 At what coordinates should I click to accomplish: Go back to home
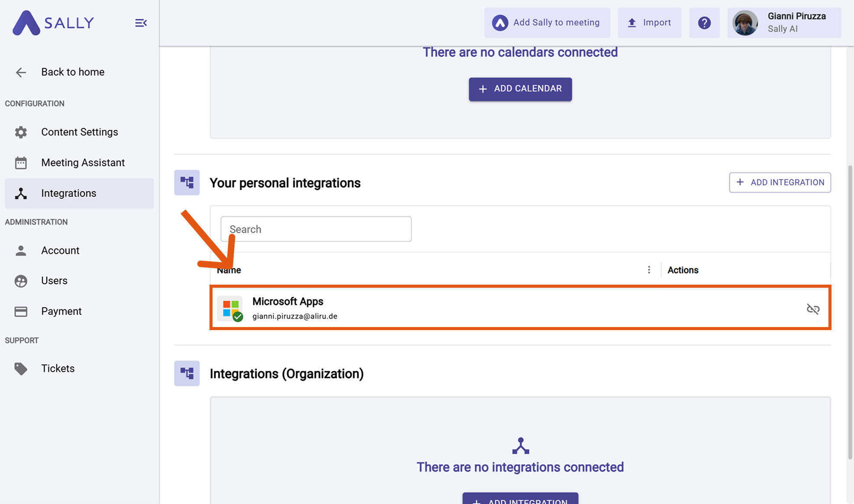pos(72,72)
